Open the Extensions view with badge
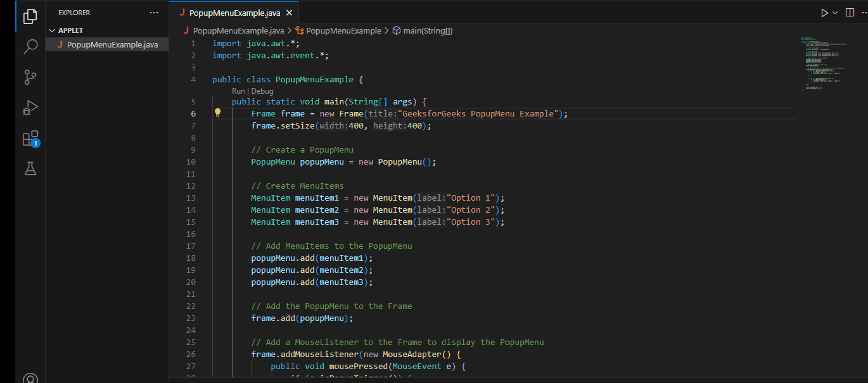Image resolution: width=868 pixels, height=383 pixels. pyautogui.click(x=30, y=139)
